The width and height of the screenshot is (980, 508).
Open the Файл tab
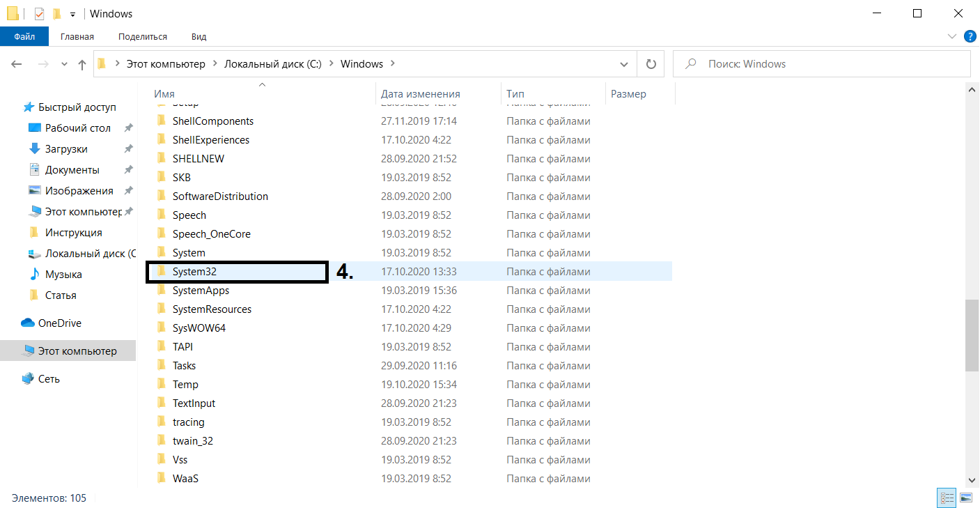coord(24,36)
